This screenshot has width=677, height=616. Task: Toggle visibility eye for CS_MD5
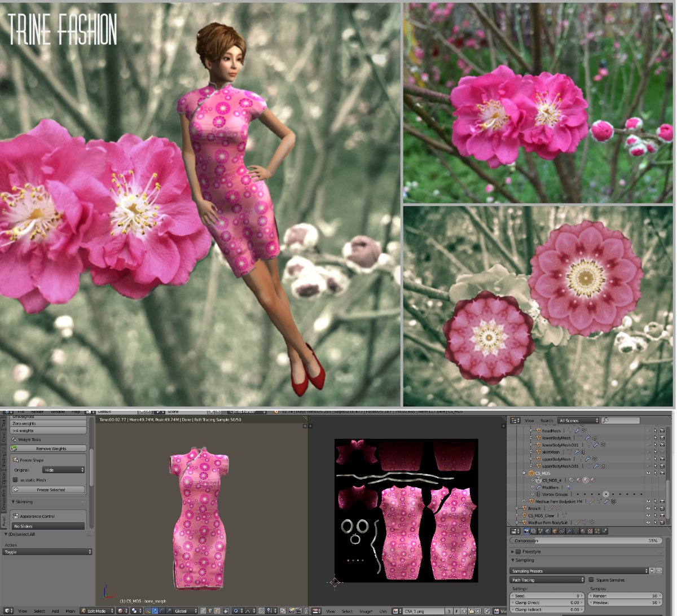pos(648,473)
